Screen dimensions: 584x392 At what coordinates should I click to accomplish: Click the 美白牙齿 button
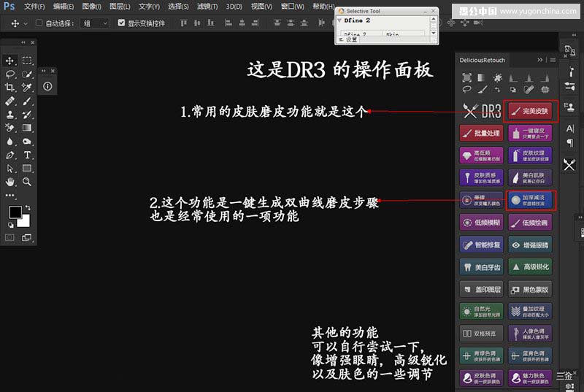click(x=482, y=267)
